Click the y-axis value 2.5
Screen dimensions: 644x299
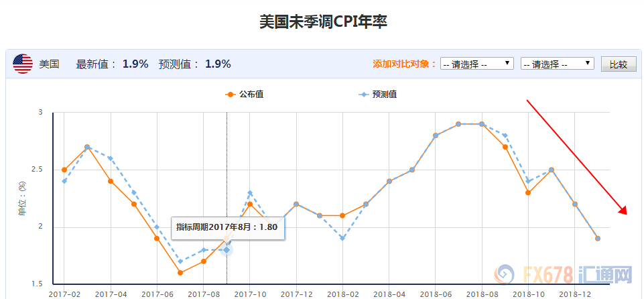pos(38,170)
